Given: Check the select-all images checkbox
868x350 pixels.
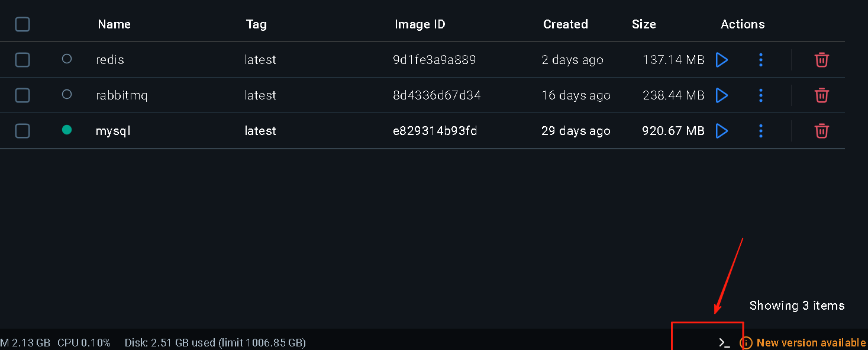Looking at the screenshot, I should [22, 24].
